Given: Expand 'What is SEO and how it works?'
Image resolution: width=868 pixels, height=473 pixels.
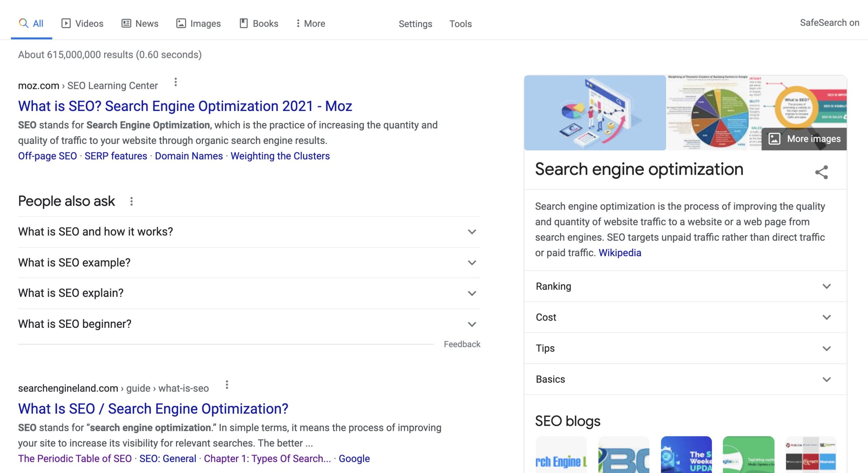Looking at the screenshot, I should point(249,232).
